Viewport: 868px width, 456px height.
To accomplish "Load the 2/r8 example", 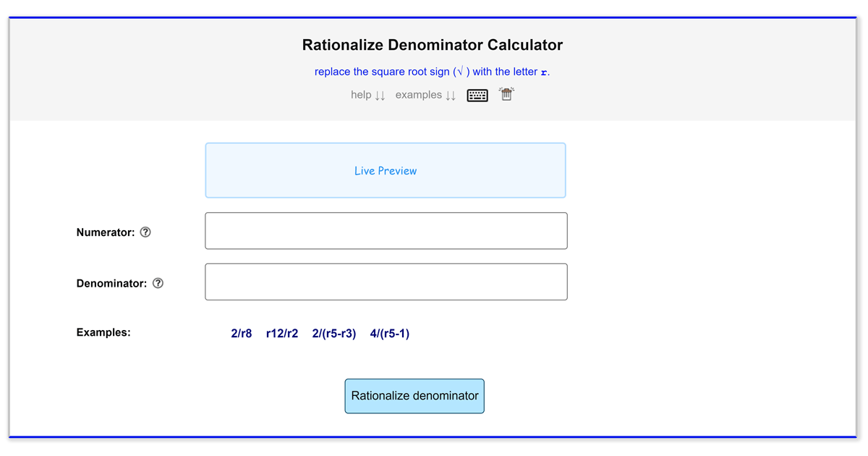I will point(242,334).
